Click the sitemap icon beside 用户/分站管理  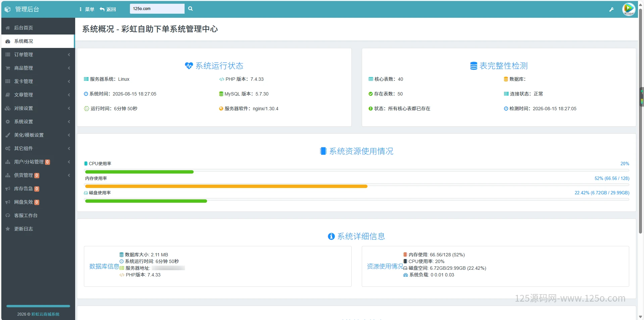click(8, 162)
